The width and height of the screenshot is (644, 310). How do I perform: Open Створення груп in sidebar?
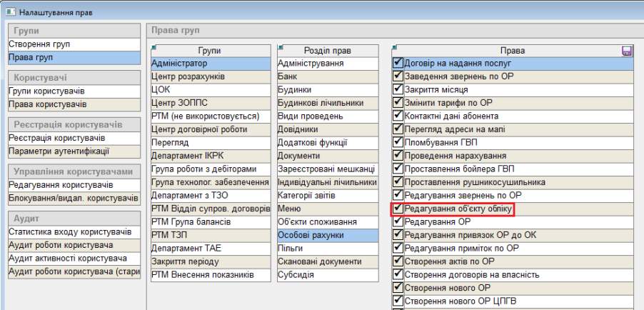(x=71, y=44)
